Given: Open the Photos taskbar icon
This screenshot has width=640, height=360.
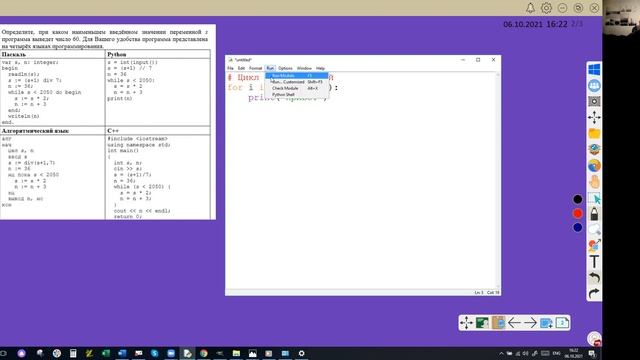Looking at the screenshot, I should (x=253, y=353).
